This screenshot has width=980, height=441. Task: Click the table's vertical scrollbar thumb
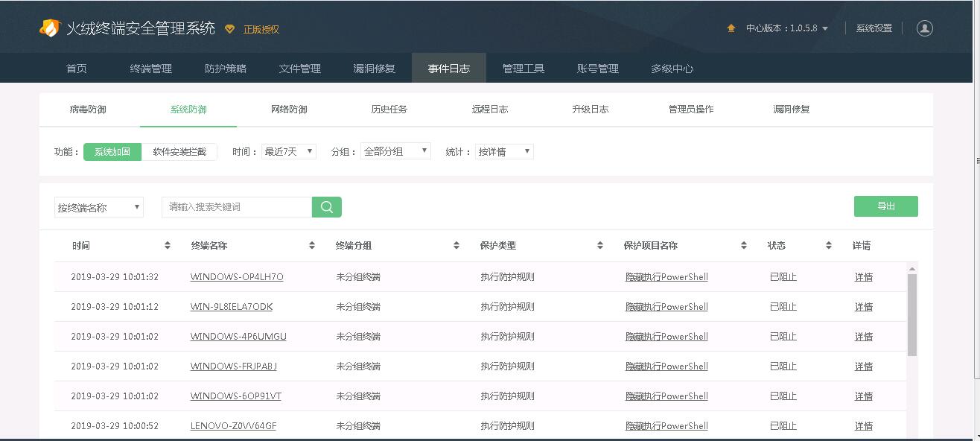[x=911, y=314]
